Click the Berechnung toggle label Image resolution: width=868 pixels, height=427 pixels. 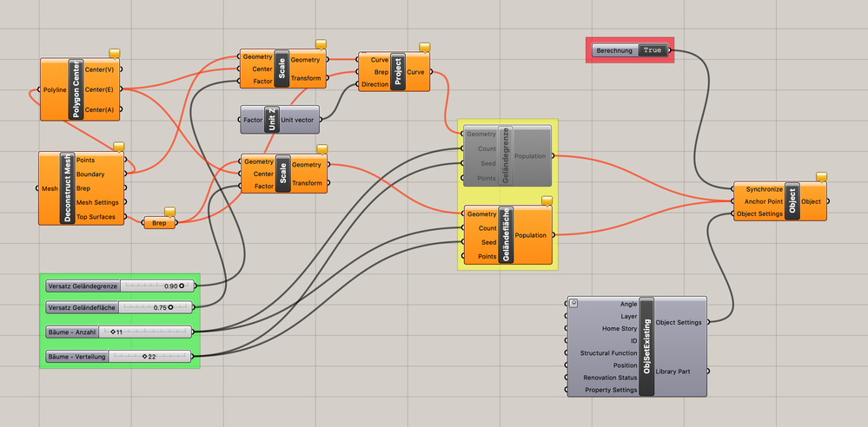(614, 50)
